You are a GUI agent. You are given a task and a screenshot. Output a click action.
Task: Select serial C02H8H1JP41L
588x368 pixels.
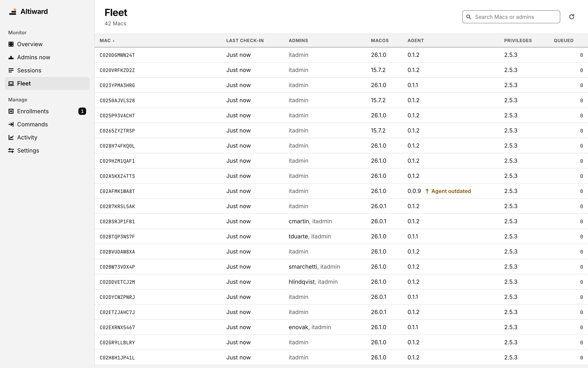[x=117, y=358]
